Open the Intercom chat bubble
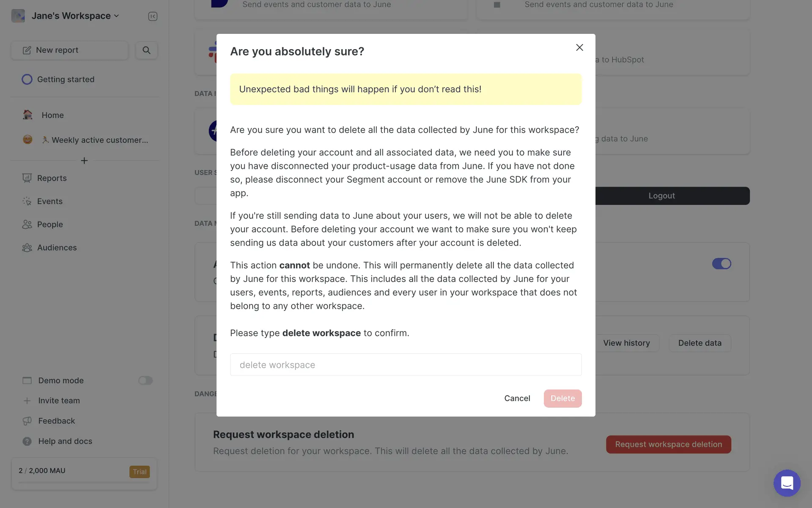The image size is (812, 508). pyautogui.click(x=787, y=483)
